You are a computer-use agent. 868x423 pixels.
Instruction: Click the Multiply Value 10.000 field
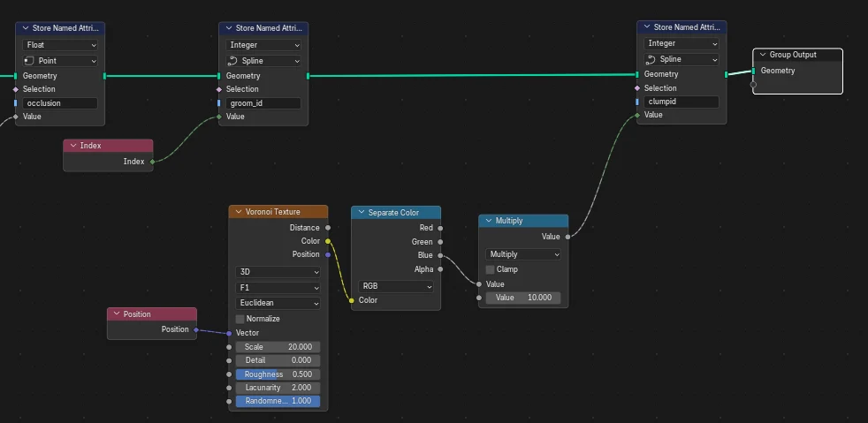tap(523, 298)
